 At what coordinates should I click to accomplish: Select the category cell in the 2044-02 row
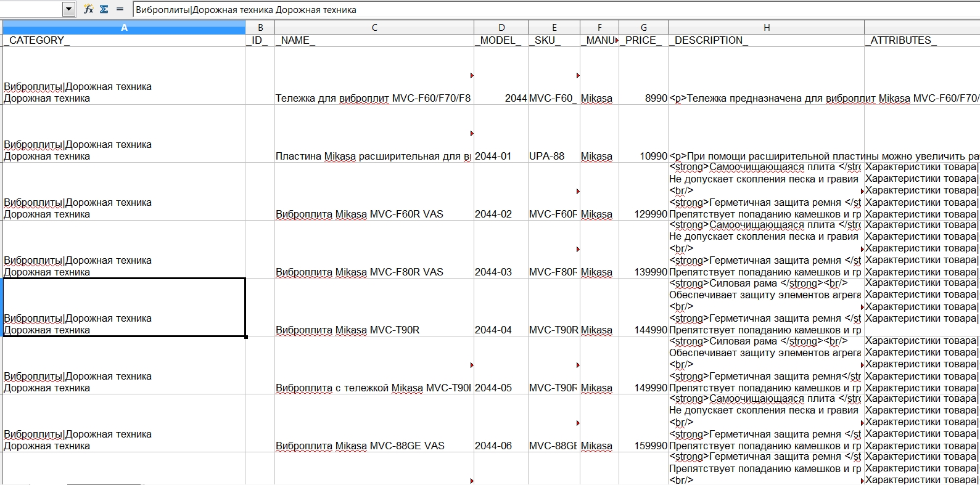[x=124, y=191]
